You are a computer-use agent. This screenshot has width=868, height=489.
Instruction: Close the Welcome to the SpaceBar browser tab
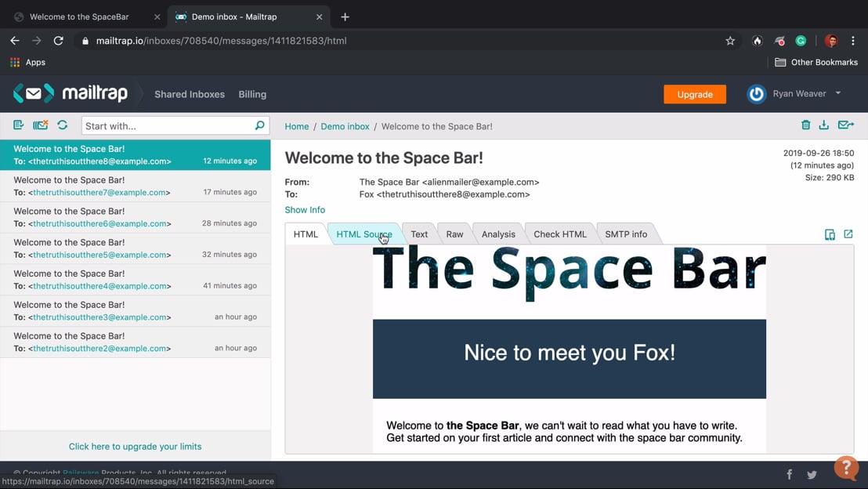point(157,17)
